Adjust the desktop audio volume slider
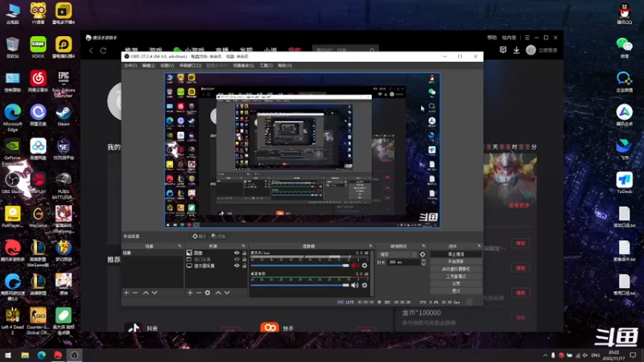This screenshot has height=362, width=644. click(299, 286)
